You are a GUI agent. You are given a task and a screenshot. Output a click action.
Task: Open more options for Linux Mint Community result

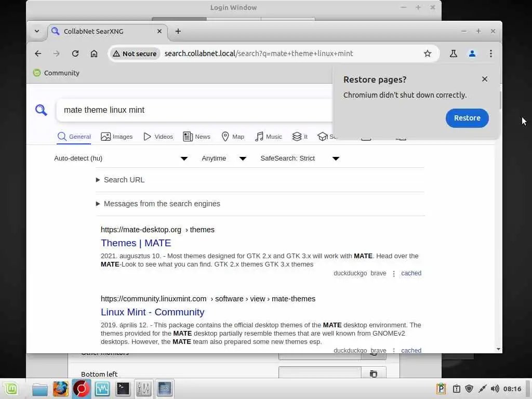pyautogui.click(x=394, y=350)
